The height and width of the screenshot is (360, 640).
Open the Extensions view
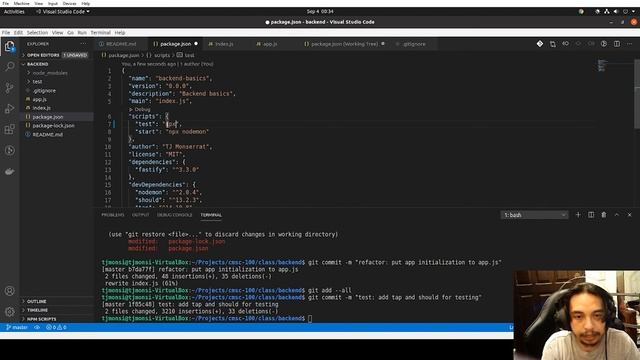[x=9, y=130]
